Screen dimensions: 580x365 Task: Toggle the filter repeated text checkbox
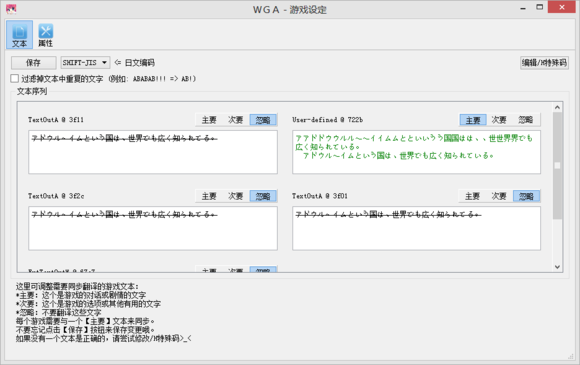(14, 78)
